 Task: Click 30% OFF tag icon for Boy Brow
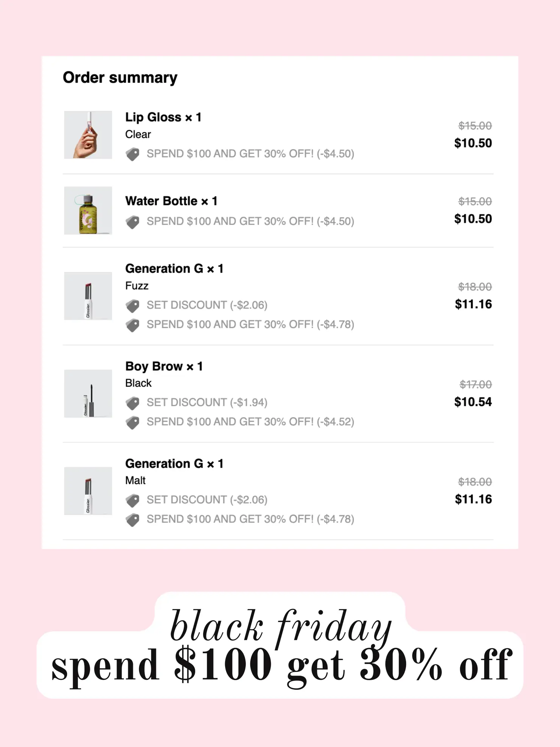coord(133,422)
